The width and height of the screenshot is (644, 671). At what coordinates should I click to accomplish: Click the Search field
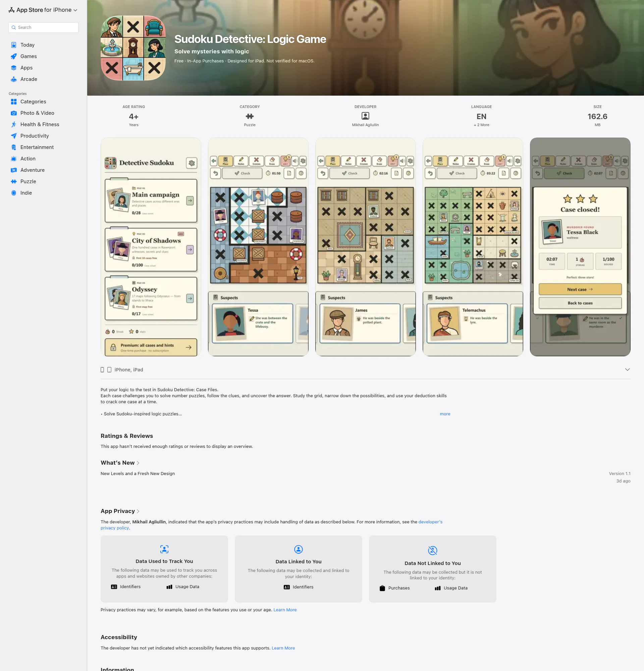point(44,28)
